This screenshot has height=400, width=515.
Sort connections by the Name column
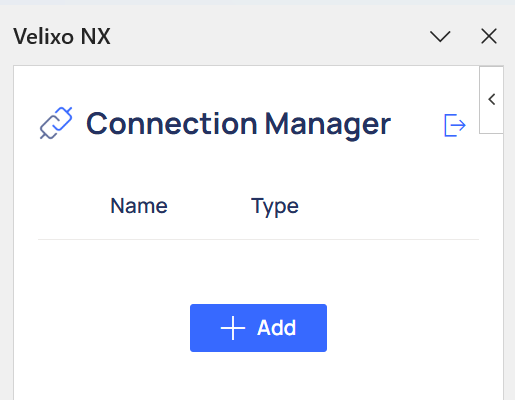(x=139, y=206)
